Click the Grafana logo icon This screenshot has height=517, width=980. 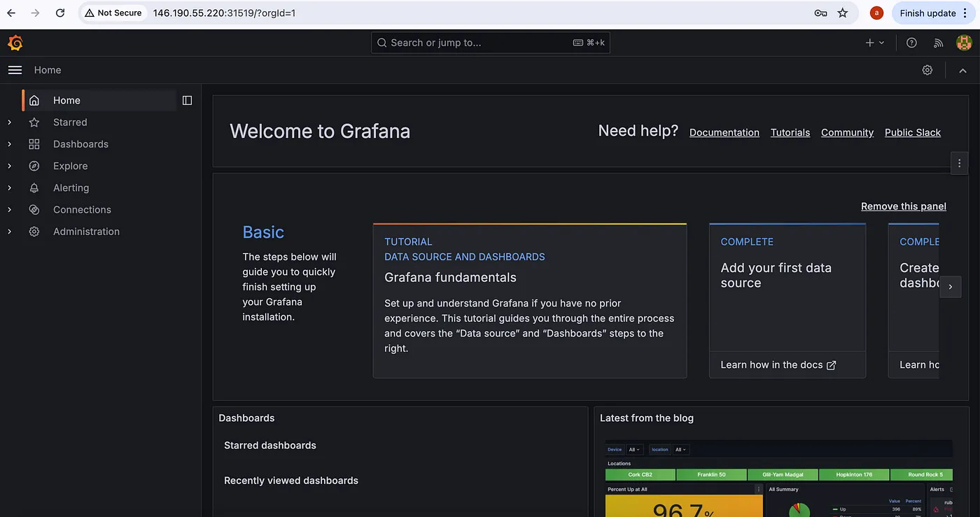click(x=15, y=43)
